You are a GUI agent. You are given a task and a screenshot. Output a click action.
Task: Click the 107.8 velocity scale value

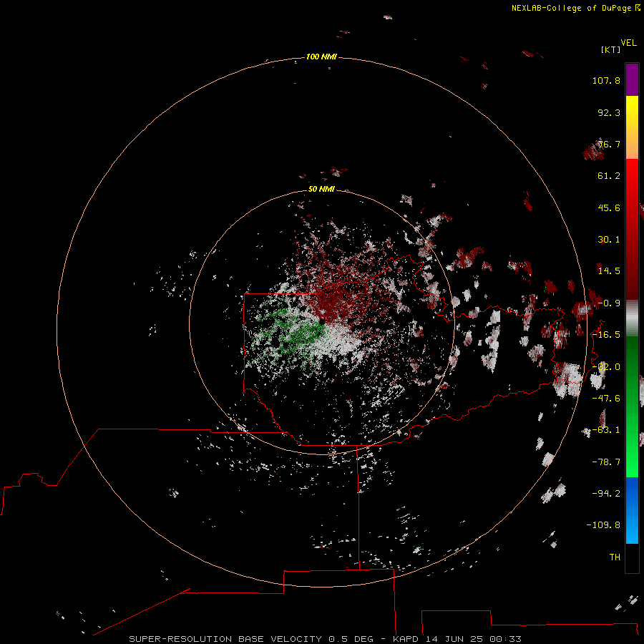(606, 80)
